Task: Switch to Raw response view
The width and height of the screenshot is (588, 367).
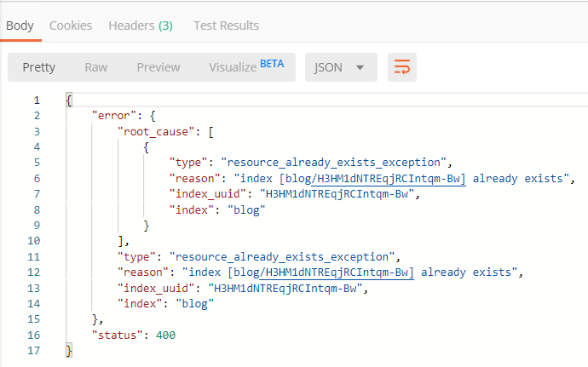Action: click(95, 67)
